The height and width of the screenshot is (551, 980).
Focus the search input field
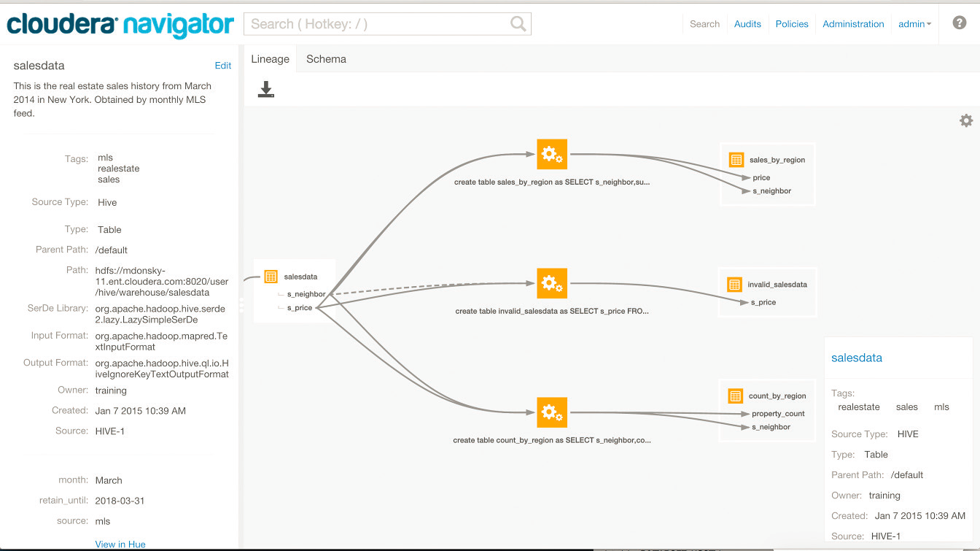click(x=376, y=24)
